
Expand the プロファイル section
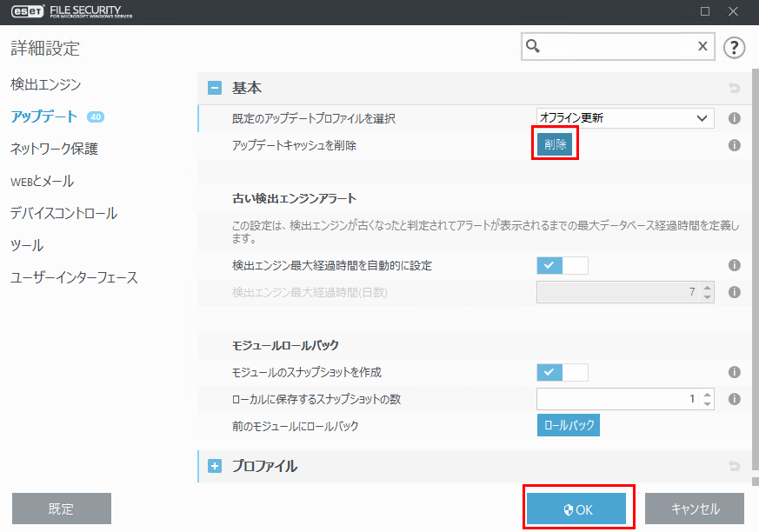215,467
